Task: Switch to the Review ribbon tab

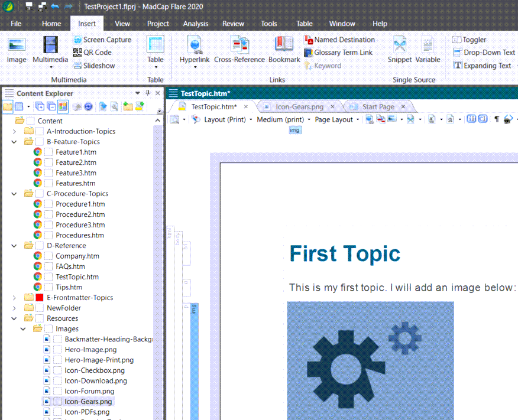Action: 233,24
